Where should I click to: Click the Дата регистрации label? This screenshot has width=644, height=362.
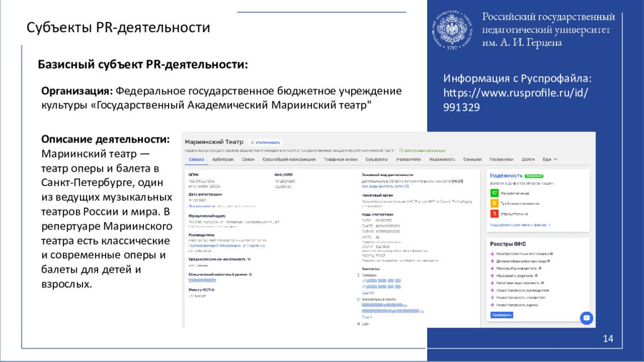(x=205, y=194)
